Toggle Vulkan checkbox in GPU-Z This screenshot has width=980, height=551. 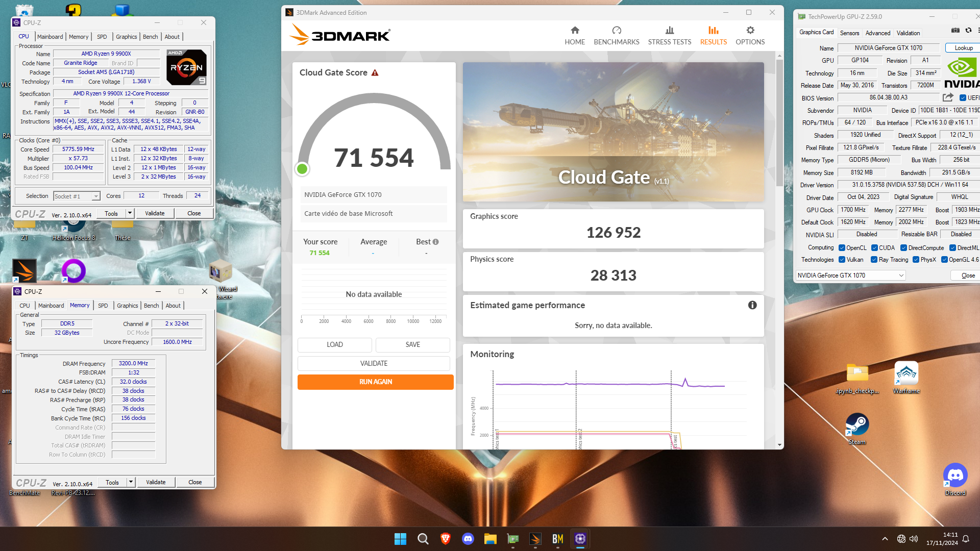click(x=842, y=260)
